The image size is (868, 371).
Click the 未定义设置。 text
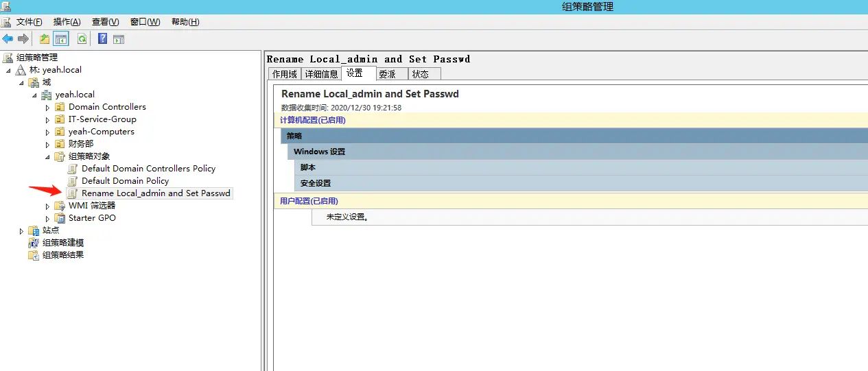(347, 217)
